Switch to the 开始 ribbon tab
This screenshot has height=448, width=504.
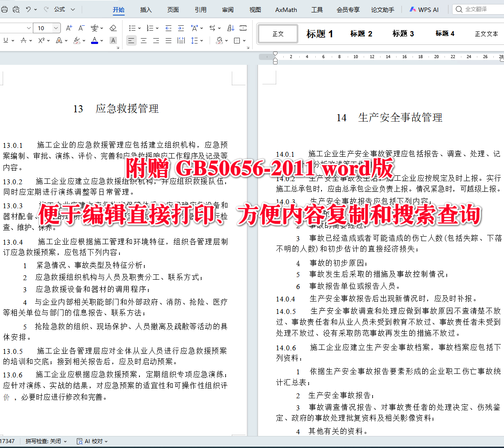(x=119, y=10)
